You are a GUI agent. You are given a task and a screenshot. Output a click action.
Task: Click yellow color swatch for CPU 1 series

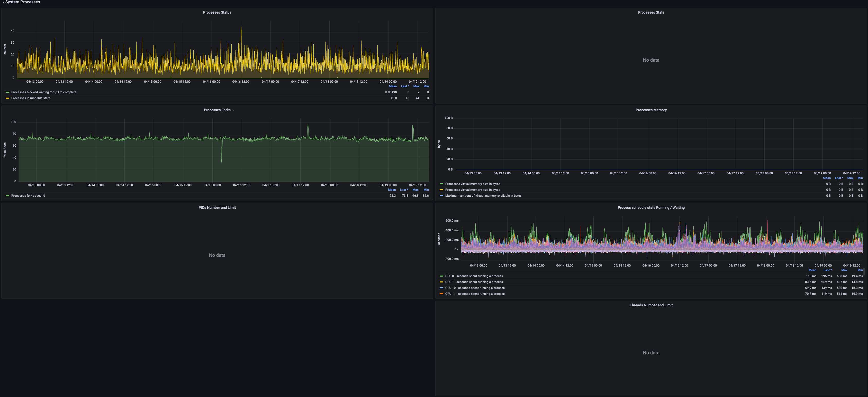[x=441, y=282]
